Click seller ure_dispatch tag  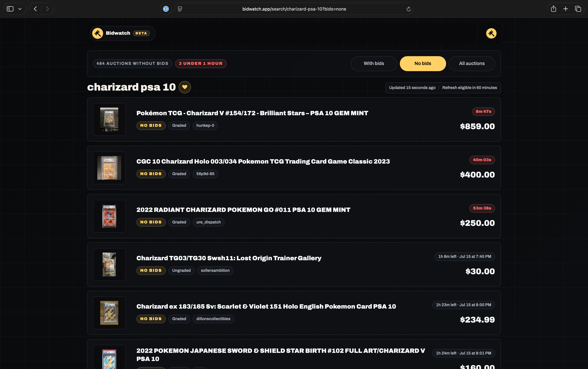pyautogui.click(x=209, y=222)
